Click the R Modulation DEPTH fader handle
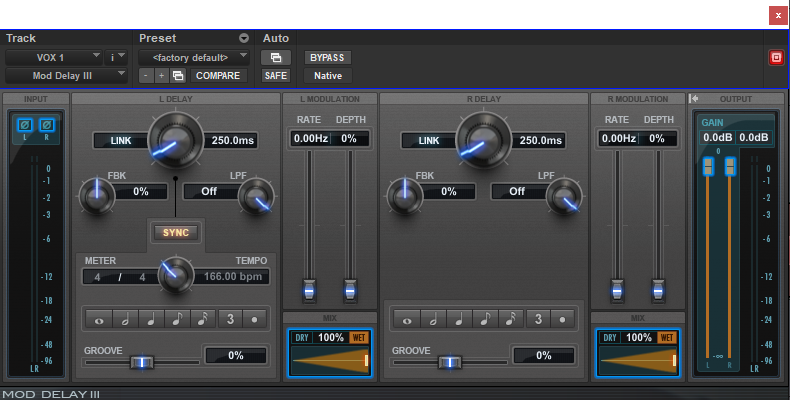The image size is (790, 400). 658,291
